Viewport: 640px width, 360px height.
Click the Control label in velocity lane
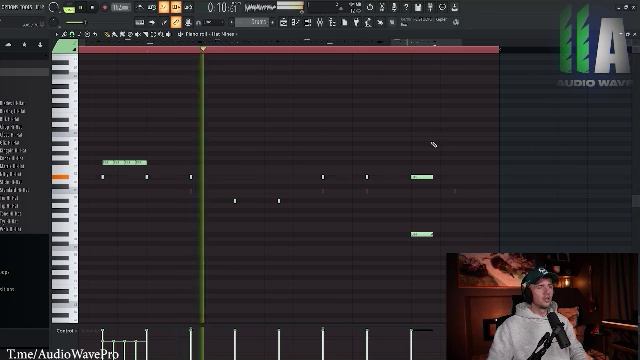(65, 331)
